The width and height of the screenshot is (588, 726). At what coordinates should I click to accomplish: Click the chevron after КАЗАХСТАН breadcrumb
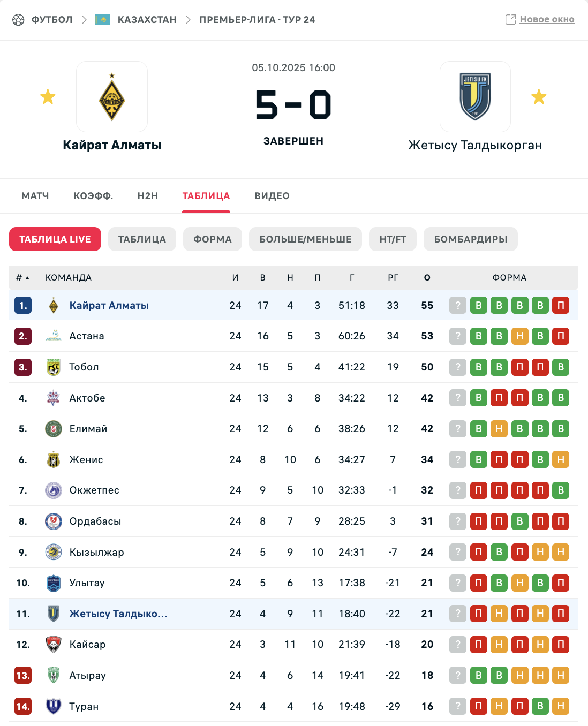(188, 20)
